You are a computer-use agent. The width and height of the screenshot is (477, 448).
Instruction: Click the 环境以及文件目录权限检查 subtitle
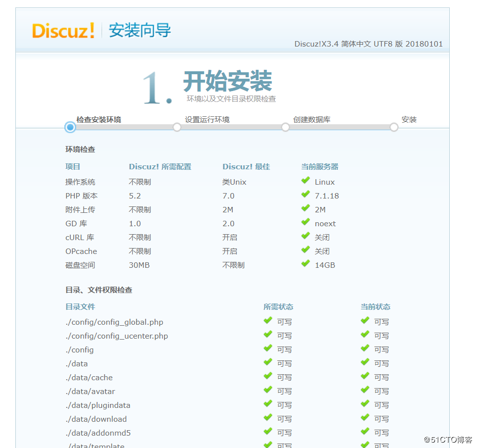[231, 99]
